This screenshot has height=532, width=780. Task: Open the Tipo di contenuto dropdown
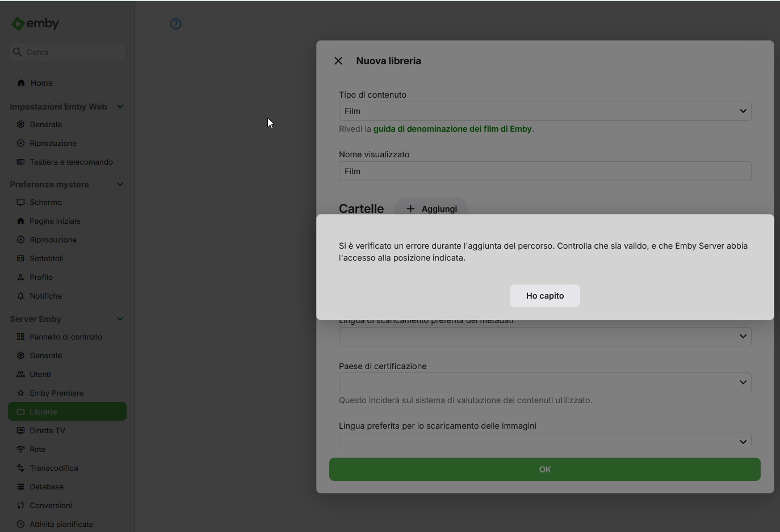point(544,111)
